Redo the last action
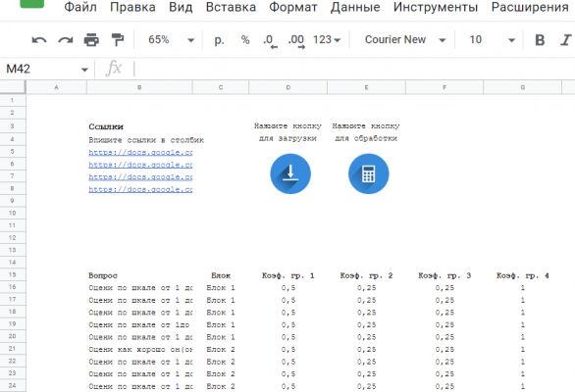 tap(66, 40)
